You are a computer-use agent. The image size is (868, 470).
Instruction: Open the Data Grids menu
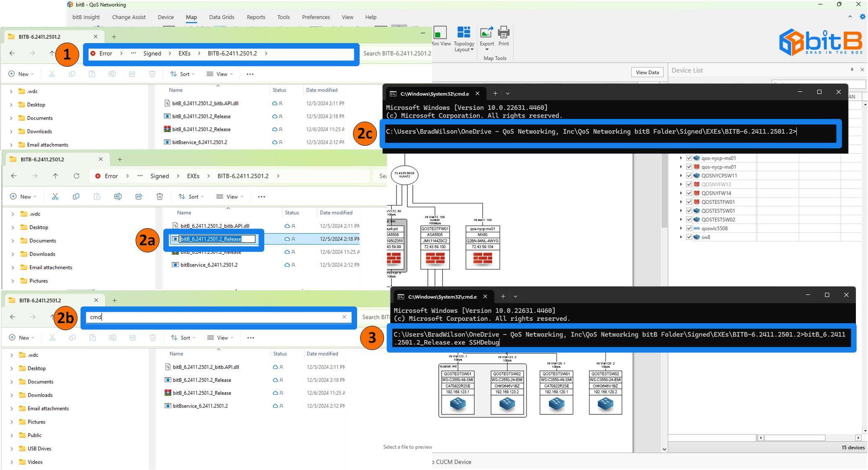click(222, 17)
